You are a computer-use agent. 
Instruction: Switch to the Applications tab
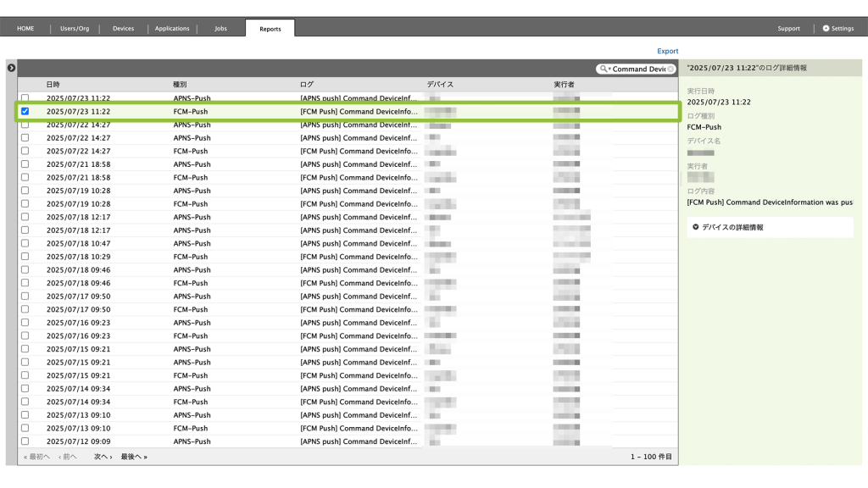172,29
